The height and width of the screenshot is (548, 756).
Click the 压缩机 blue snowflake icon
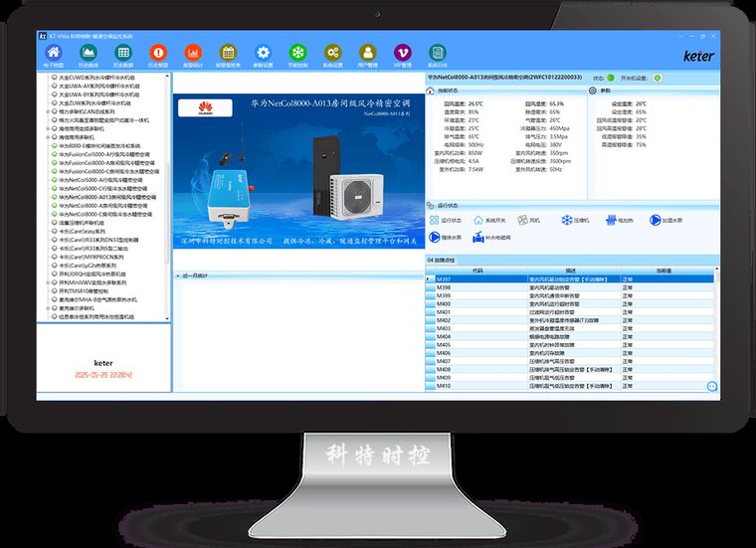click(x=567, y=220)
